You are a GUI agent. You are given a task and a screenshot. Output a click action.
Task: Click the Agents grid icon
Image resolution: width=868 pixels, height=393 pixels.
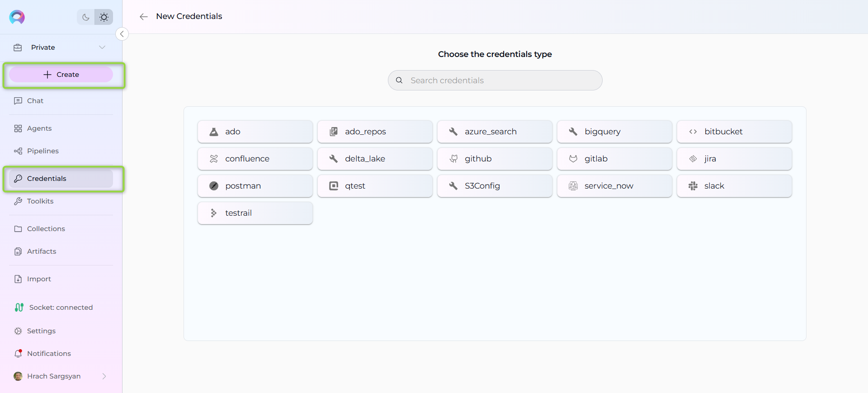coord(18,128)
